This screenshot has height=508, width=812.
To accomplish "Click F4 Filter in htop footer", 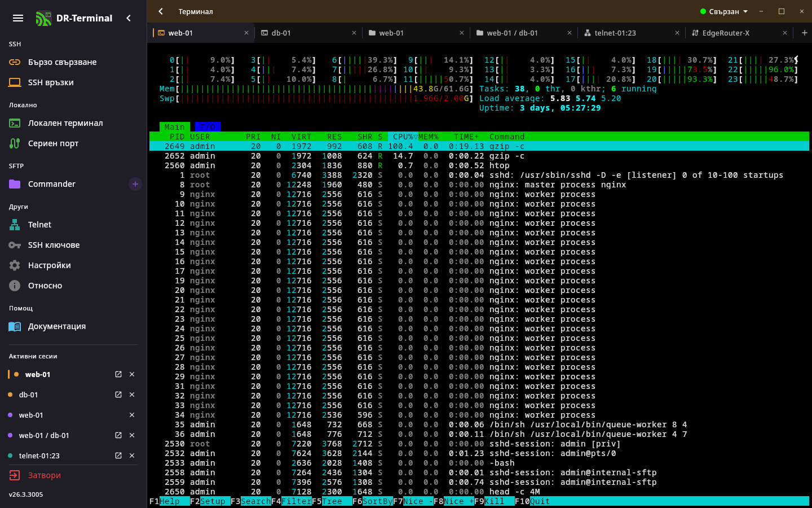I will pyautogui.click(x=292, y=501).
